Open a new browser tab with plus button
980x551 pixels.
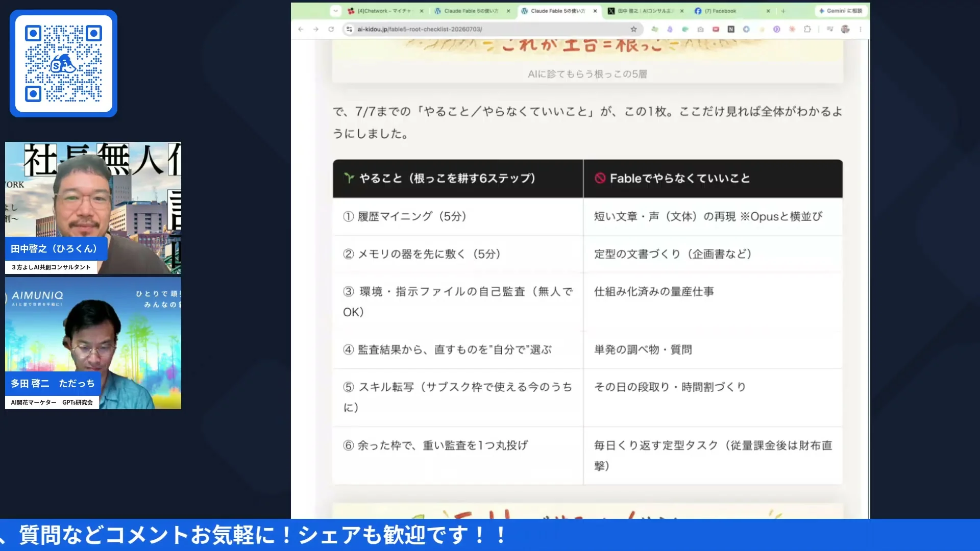coord(783,11)
